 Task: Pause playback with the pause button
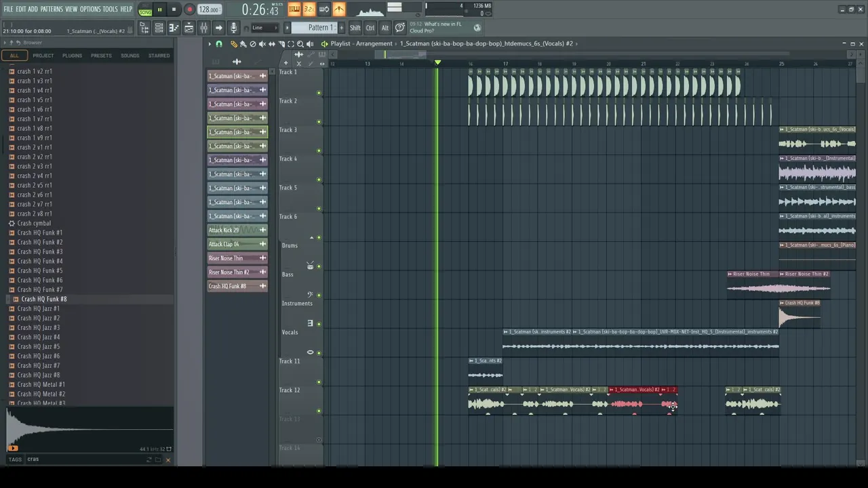[159, 10]
